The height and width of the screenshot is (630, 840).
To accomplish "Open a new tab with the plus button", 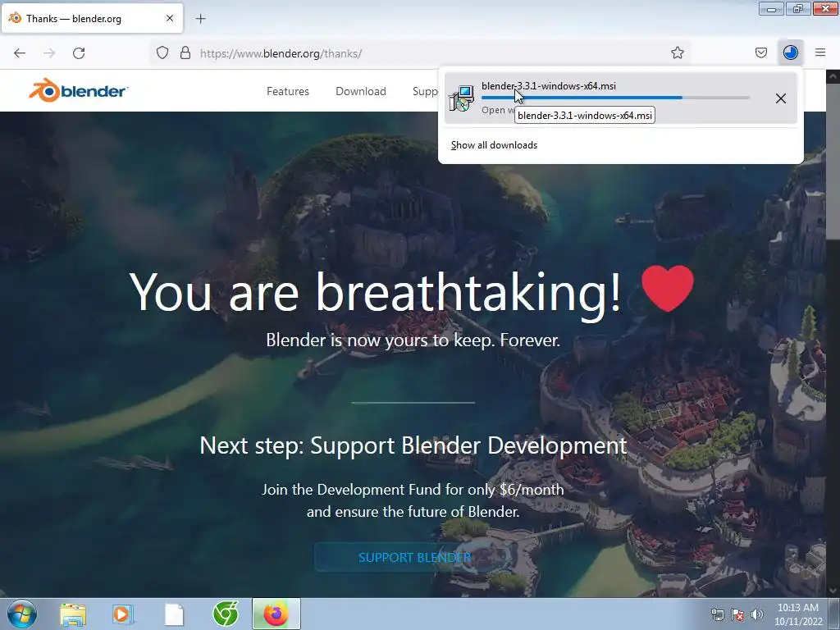I will [x=200, y=19].
